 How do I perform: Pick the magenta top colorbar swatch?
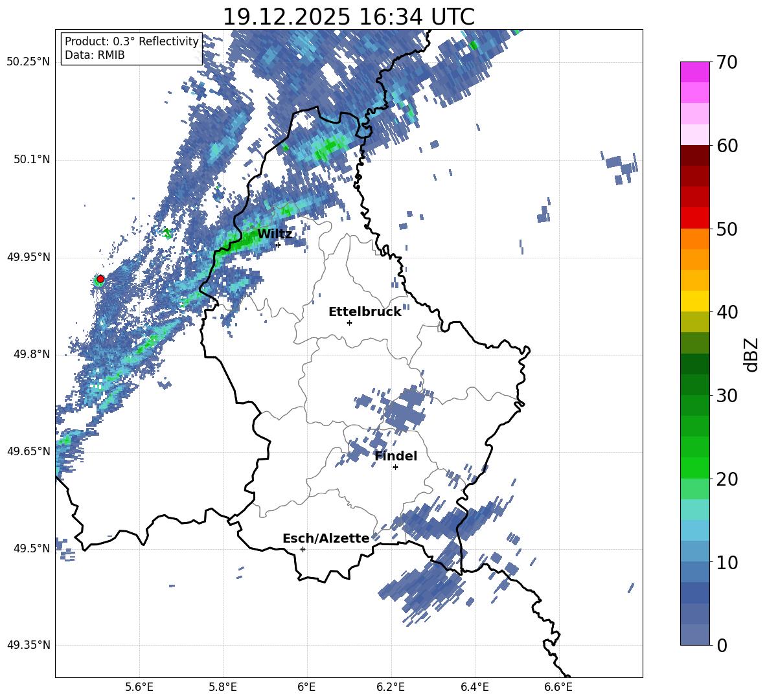tap(694, 73)
